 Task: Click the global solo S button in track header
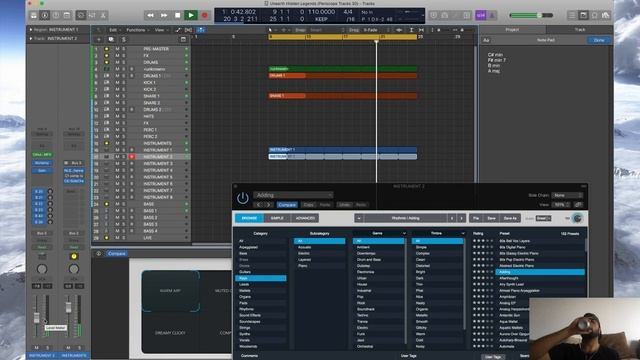click(124, 39)
